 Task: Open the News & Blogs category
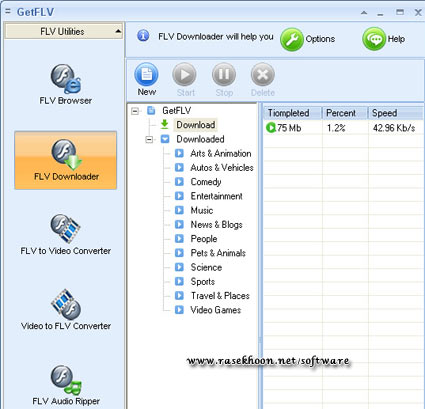coord(216,225)
